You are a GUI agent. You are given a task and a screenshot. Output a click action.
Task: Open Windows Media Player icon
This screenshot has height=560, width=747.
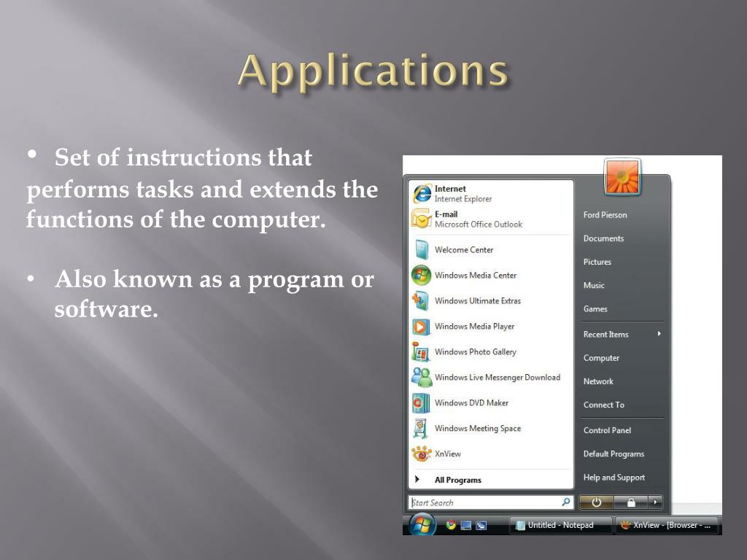pos(421,327)
